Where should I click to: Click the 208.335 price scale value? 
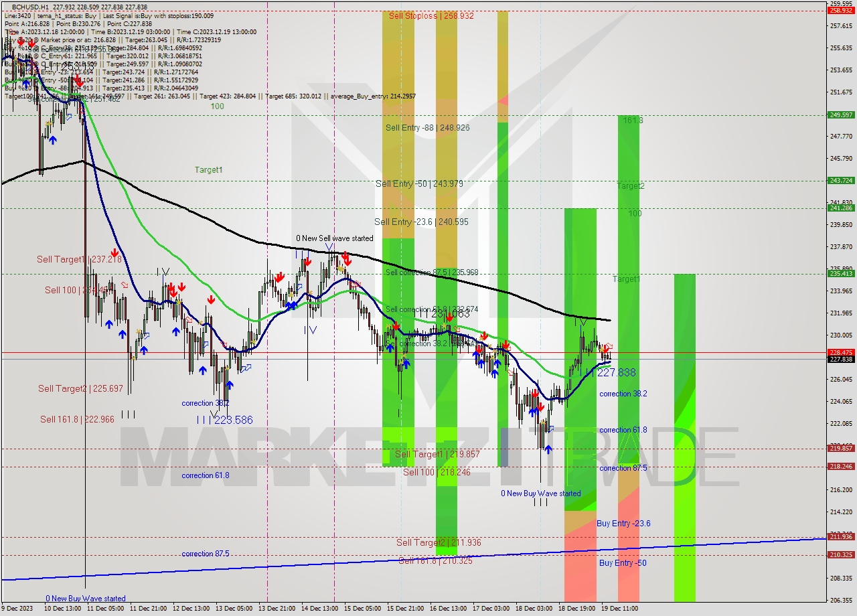pos(841,578)
